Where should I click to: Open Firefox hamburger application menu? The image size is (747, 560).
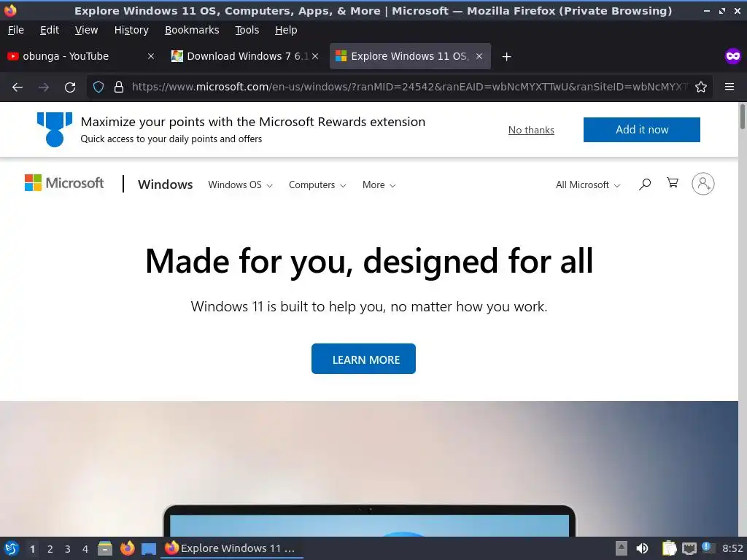[729, 87]
